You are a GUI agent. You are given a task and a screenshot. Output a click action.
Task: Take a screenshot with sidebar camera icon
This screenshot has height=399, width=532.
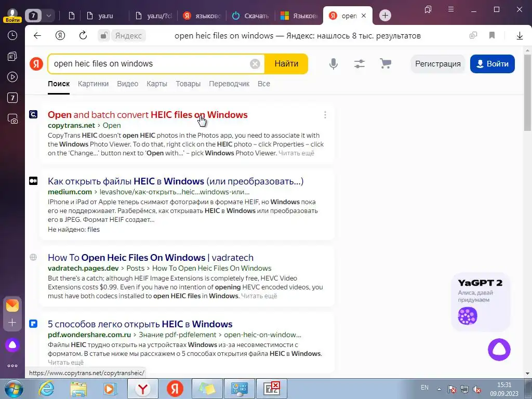tap(12, 119)
